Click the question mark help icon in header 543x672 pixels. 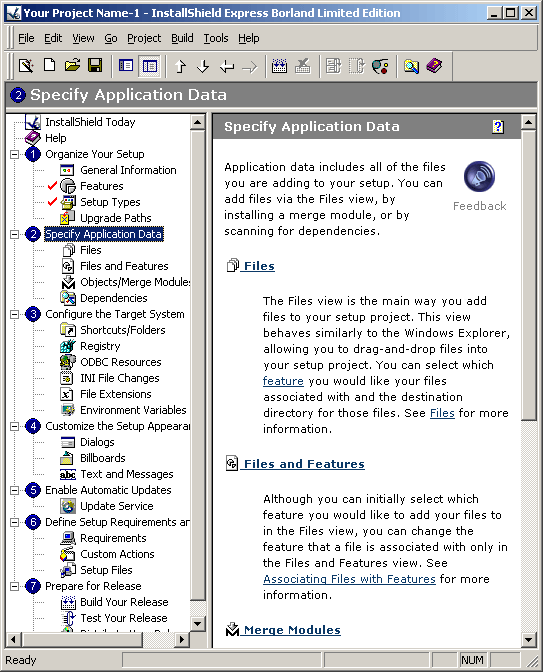[x=498, y=127]
